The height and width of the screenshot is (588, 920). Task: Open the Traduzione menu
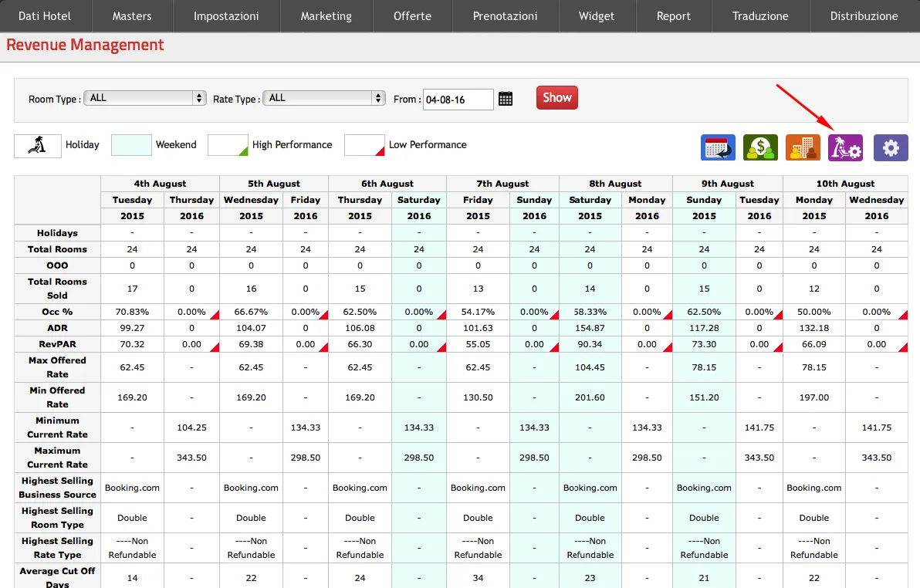(x=760, y=16)
